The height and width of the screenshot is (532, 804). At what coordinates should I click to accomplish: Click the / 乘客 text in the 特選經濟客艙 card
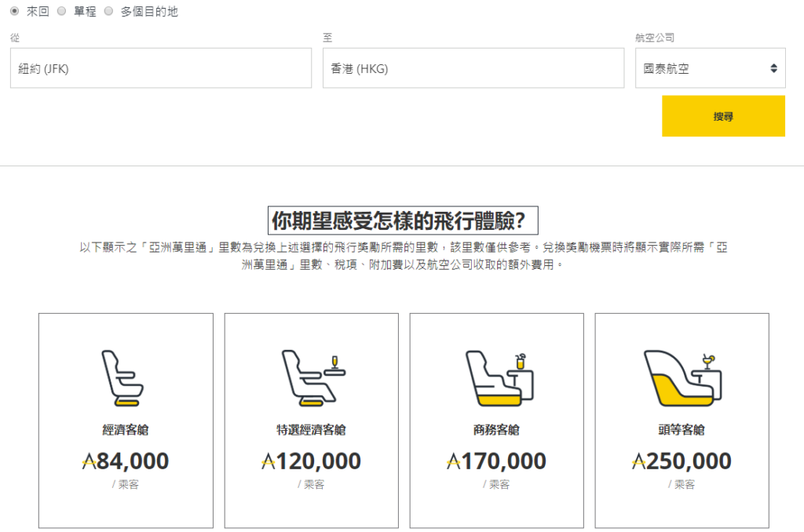[x=311, y=484]
